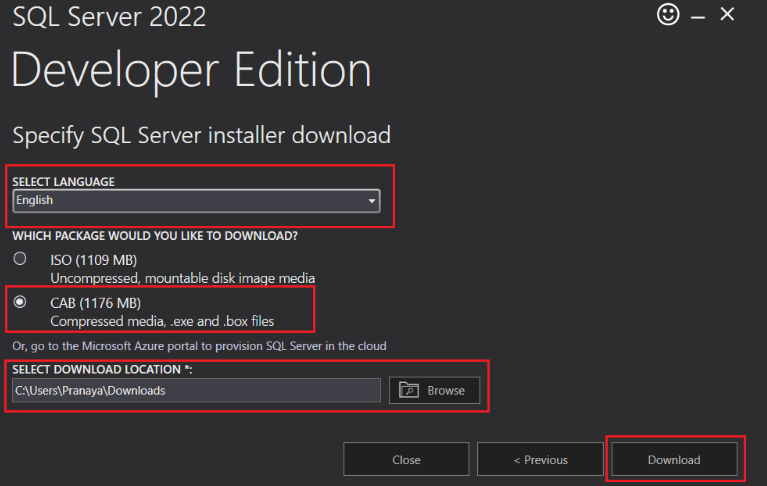Click the 'SELECT LANGUAGE' label
Viewport: 767px width, 486px height.
pyautogui.click(x=64, y=182)
